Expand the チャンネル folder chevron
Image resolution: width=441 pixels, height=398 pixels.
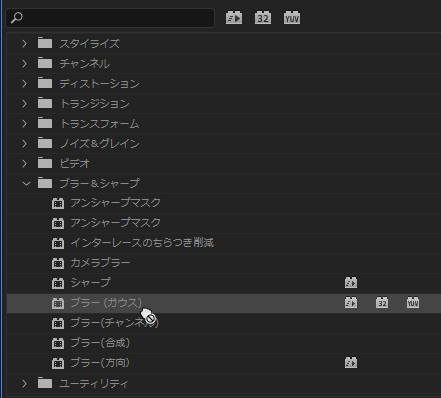click(24, 63)
